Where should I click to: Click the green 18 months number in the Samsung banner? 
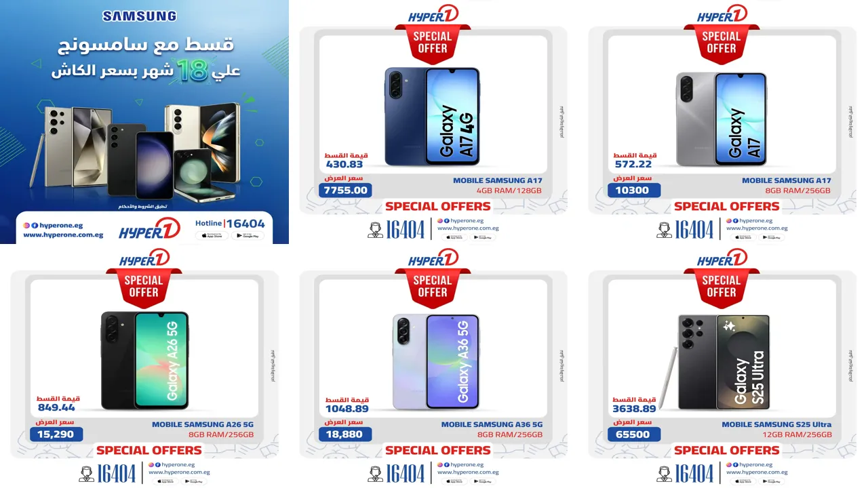(189, 71)
